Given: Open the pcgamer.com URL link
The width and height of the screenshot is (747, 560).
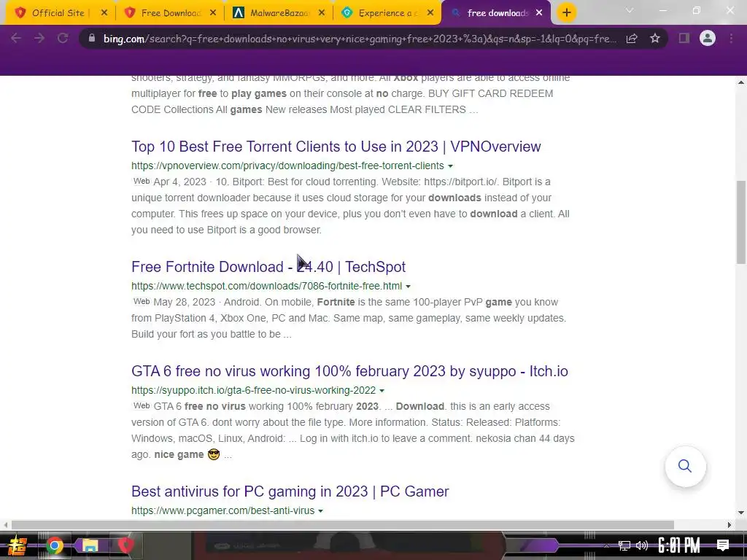Looking at the screenshot, I should tap(223, 510).
